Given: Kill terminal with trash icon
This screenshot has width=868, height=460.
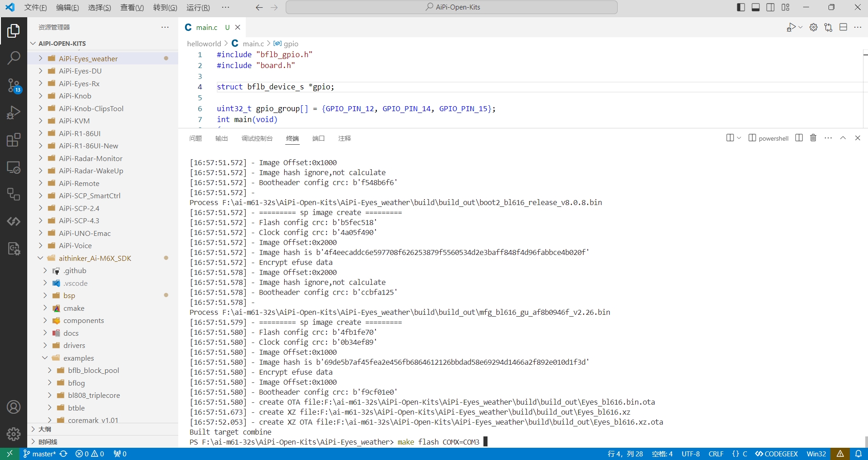Looking at the screenshot, I should coord(813,138).
